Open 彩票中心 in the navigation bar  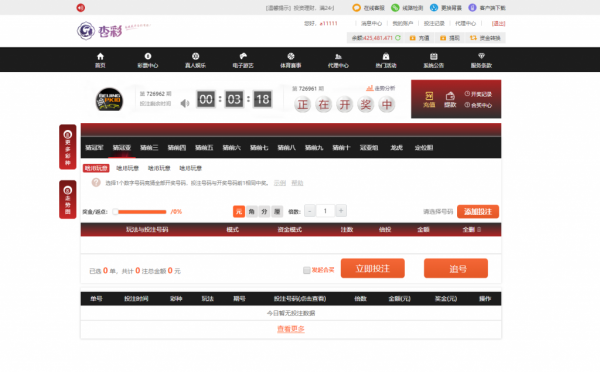[148, 60]
